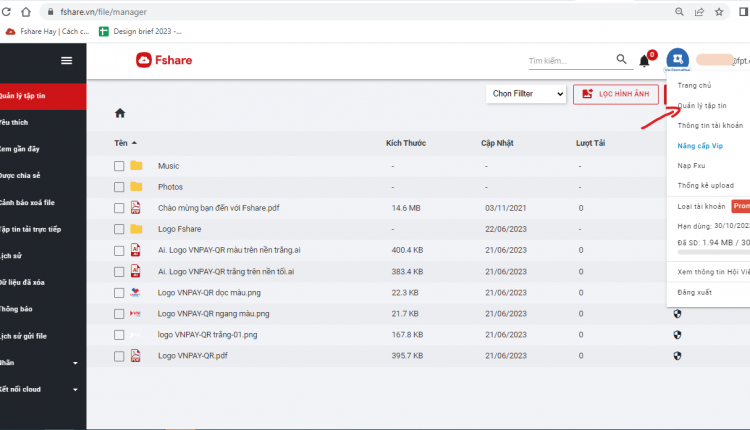Check the màu trên nền trắng.ai file
This screenshot has height=430, width=750.
[119, 251]
